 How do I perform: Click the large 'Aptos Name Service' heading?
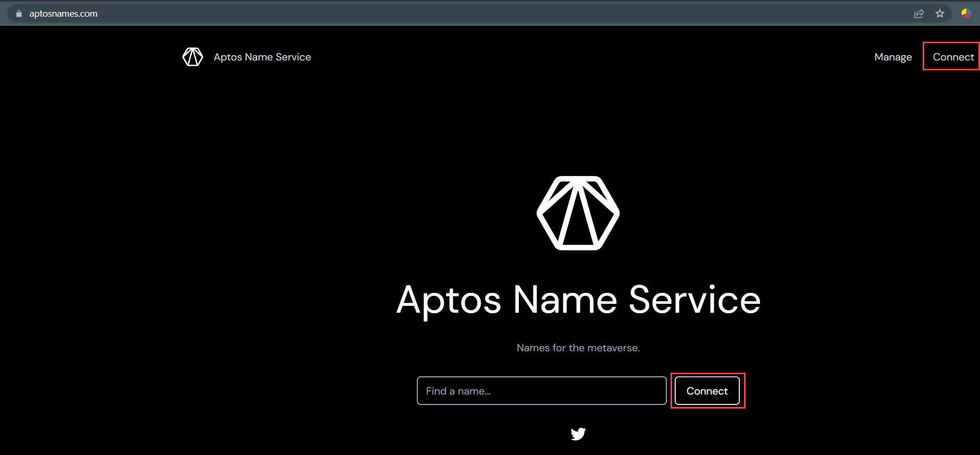point(578,300)
